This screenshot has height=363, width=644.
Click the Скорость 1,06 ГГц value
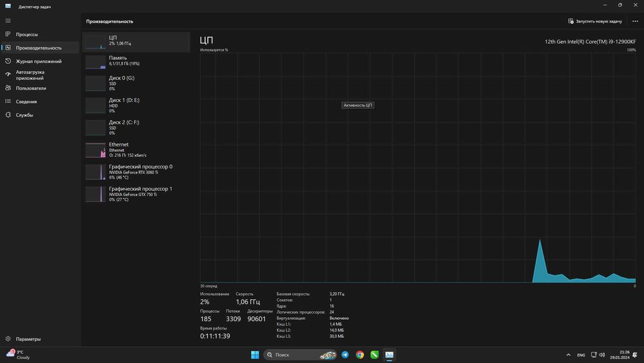tap(248, 302)
